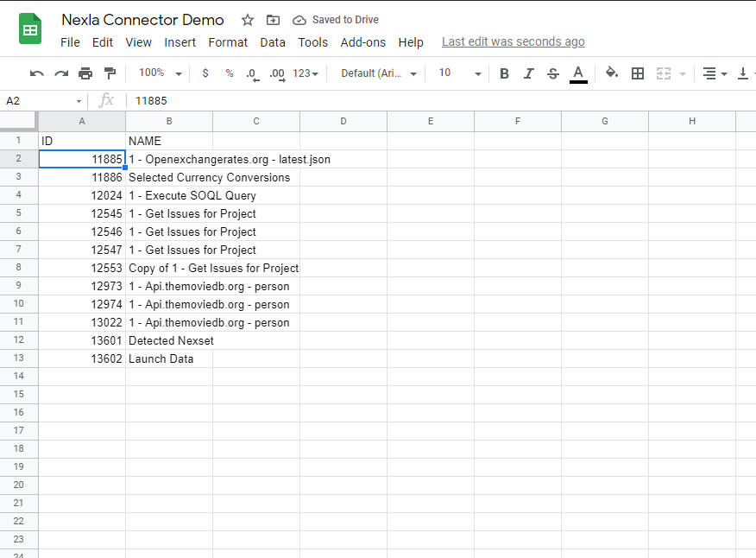Toggle strikethrough formatting

click(553, 73)
